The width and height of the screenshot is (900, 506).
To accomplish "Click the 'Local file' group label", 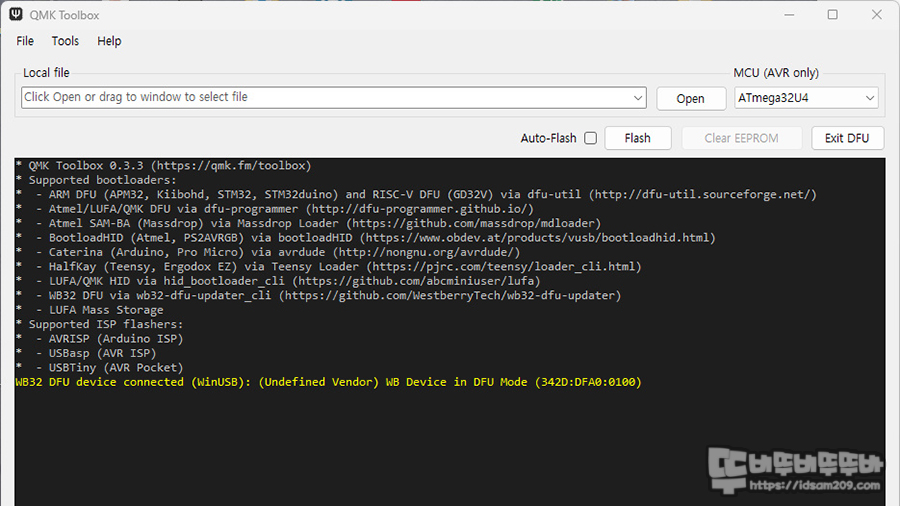I will coord(46,73).
